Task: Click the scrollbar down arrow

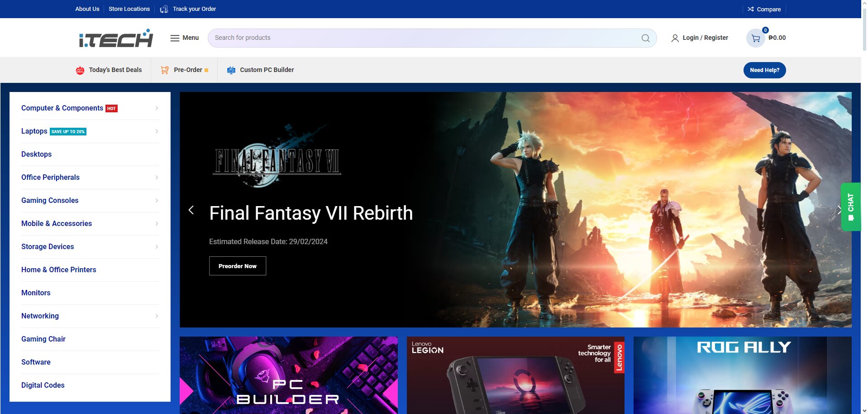Action: click(864, 410)
